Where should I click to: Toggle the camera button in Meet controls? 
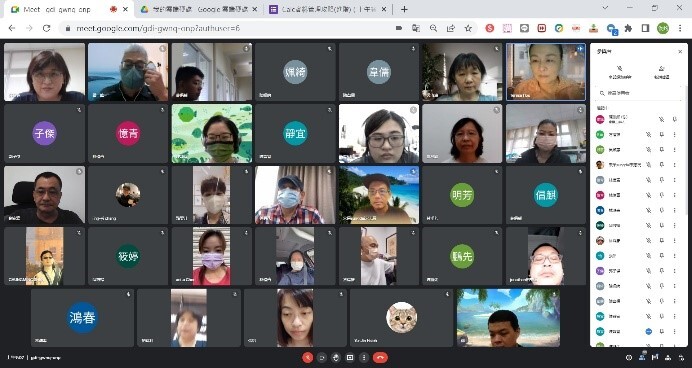click(x=322, y=357)
